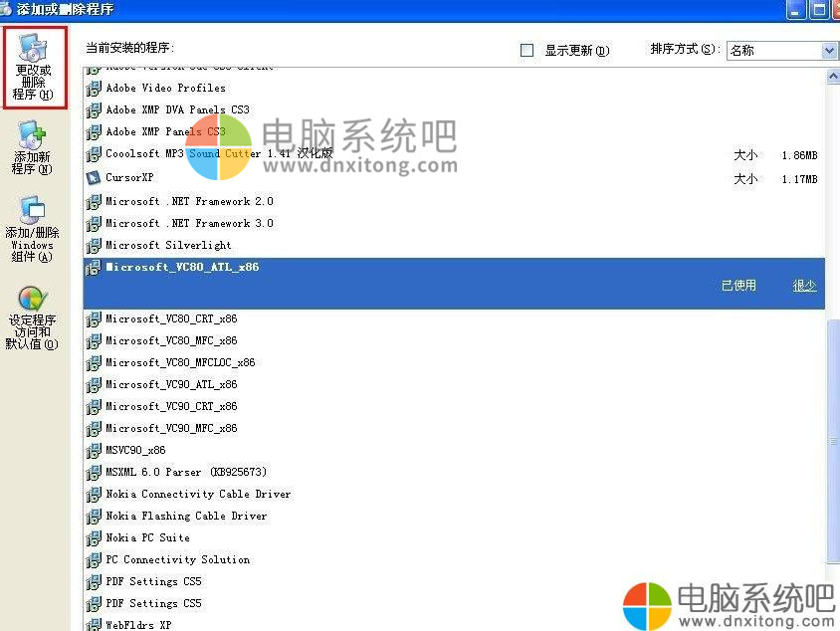The width and height of the screenshot is (840, 631).
Task: Click 1.86MB size value
Action: (799, 156)
